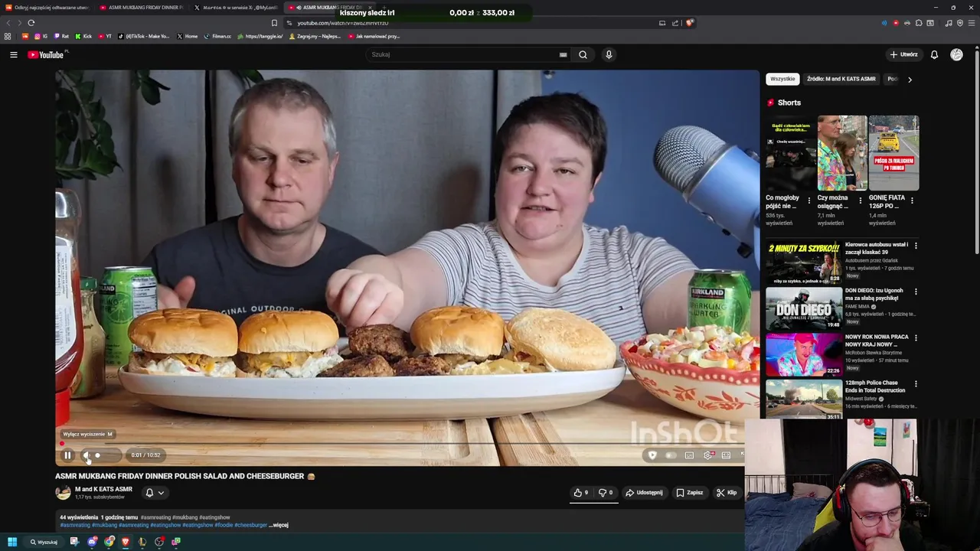Click the YouTube search field
The width and height of the screenshot is (980, 551).
463,54
